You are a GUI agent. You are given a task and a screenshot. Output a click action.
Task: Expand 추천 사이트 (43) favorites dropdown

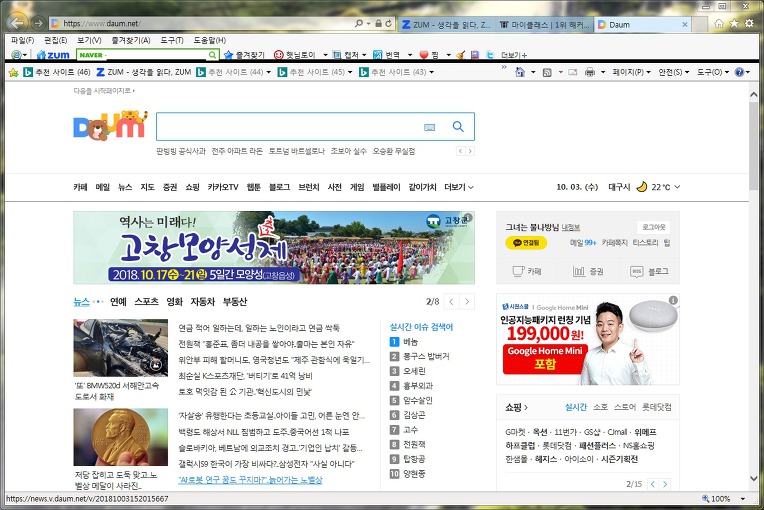point(431,72)
